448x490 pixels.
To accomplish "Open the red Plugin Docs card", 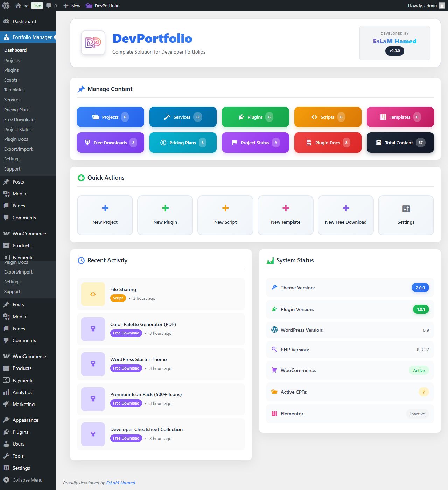I will pos(328,143).
